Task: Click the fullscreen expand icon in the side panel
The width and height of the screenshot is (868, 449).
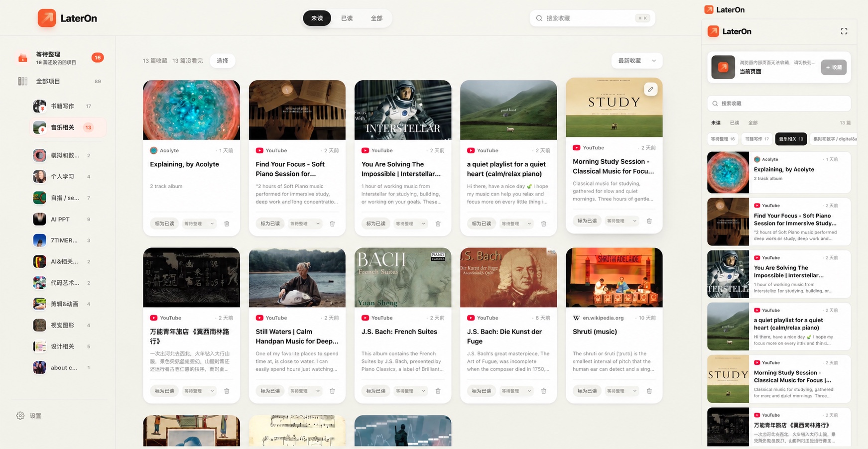Action: pos(844,31)
